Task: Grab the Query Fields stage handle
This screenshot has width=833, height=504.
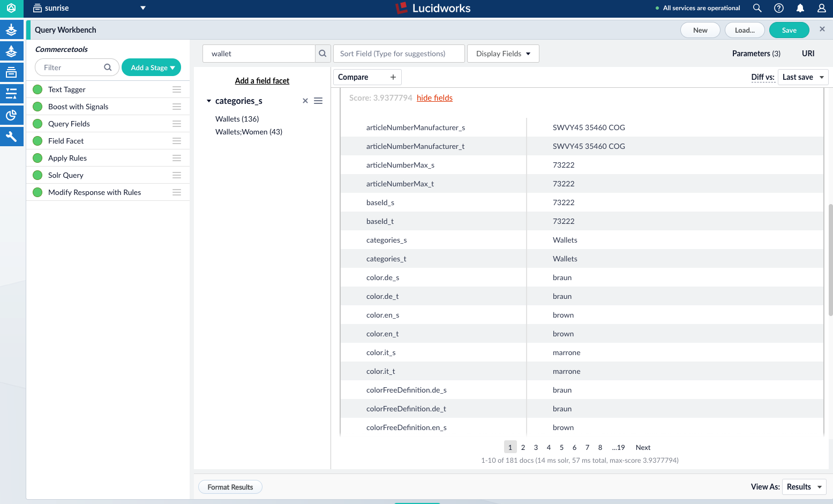Action: (177, 124)
